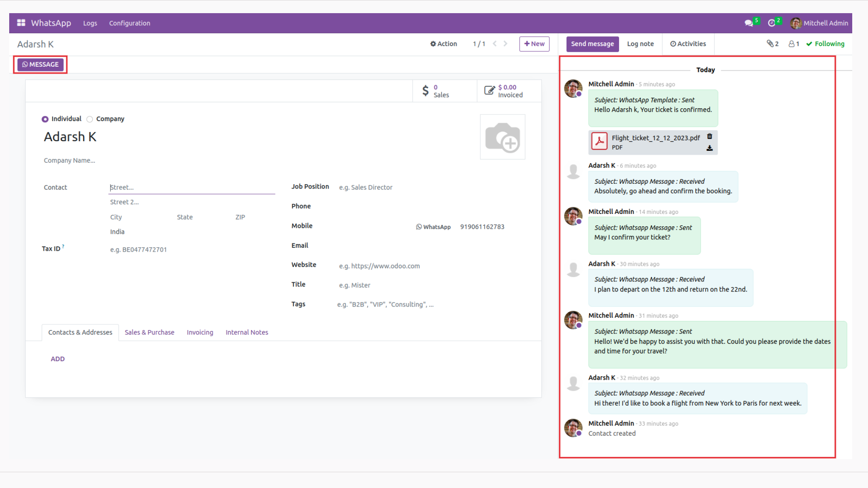Open the followers person icon counter
The height and width of the screenshot is (488, 868).
(794, 43)
